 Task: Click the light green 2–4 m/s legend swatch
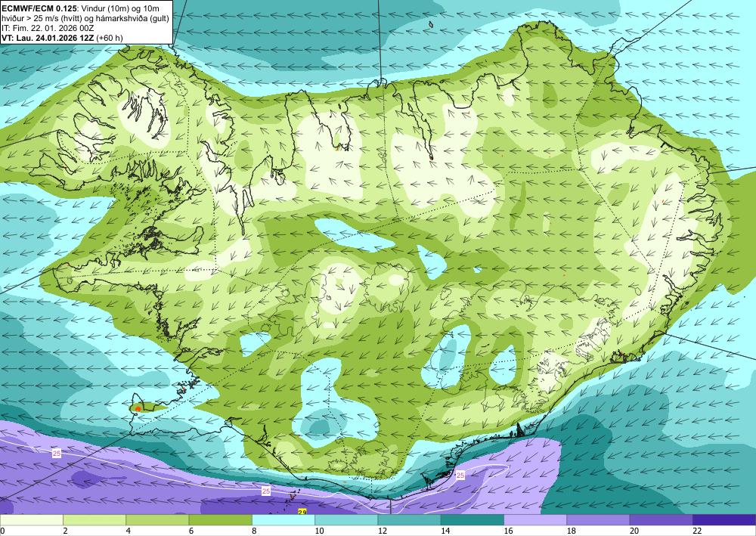(x=94, y=519)
